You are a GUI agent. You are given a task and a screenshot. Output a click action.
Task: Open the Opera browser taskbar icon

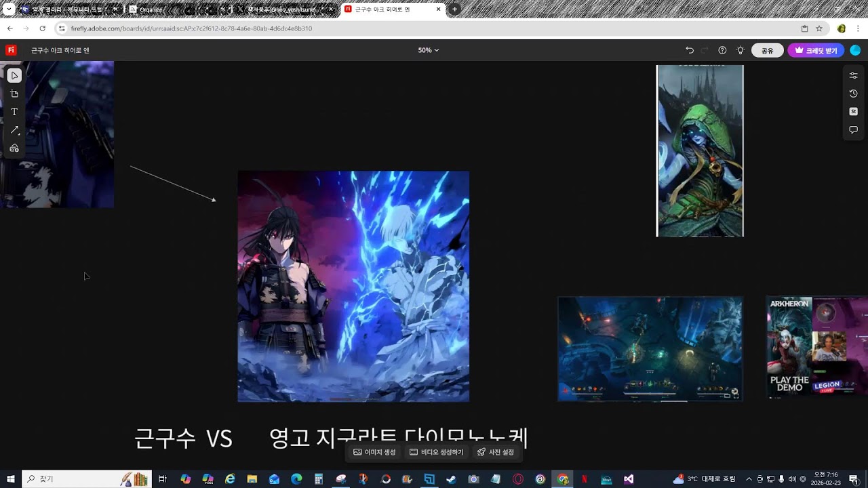pos(518,479)
